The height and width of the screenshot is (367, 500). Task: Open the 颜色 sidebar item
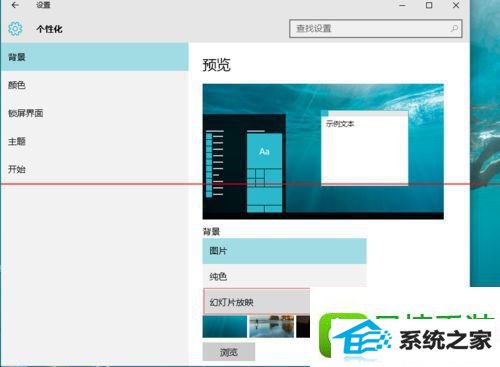tap(95, 85)
